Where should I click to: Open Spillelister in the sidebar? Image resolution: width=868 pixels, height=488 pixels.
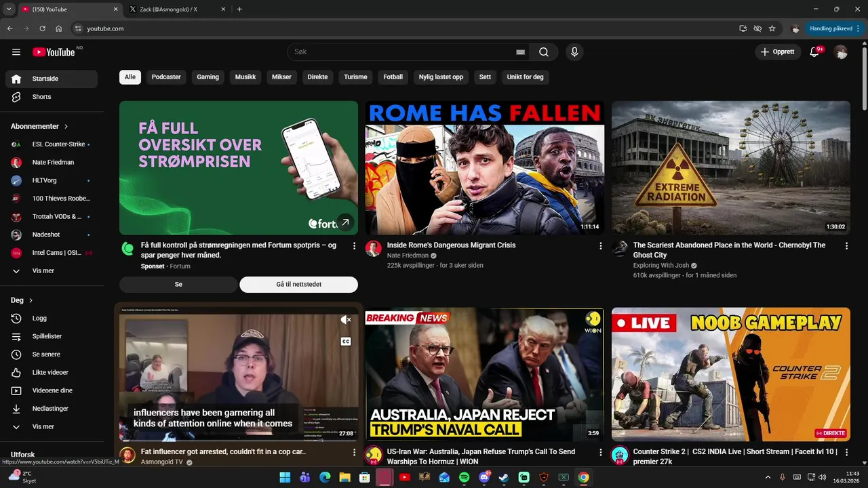[x=52, y=336]
